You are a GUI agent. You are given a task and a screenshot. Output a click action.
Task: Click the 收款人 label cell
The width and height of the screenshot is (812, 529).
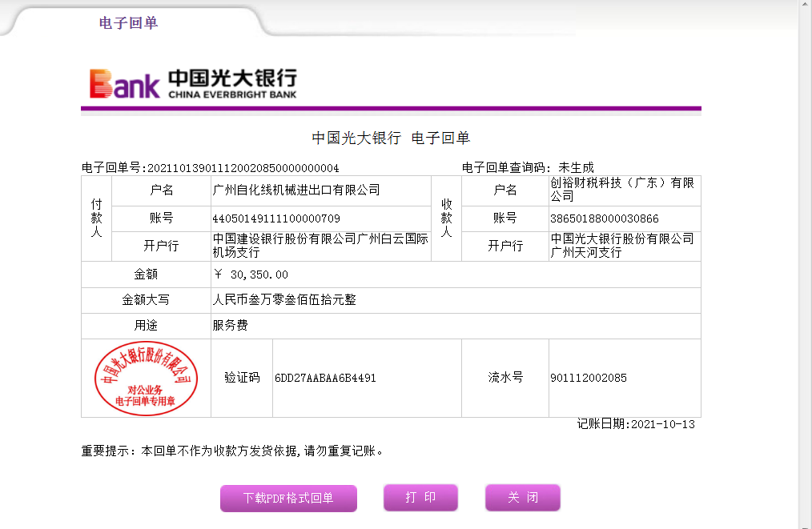tap(446, 218)
